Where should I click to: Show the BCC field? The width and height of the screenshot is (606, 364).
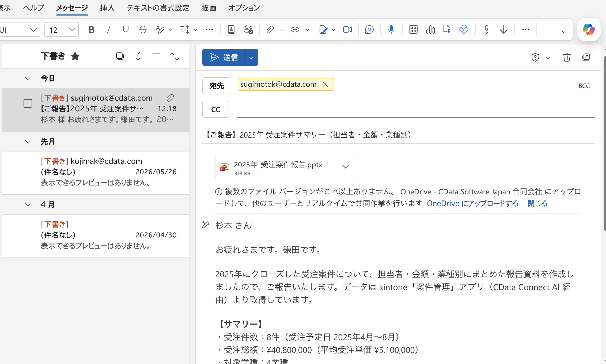584,86
